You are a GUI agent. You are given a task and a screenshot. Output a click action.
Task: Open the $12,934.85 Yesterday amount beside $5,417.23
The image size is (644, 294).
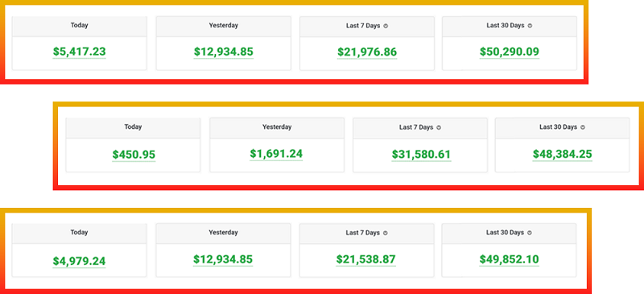point(224,52)
